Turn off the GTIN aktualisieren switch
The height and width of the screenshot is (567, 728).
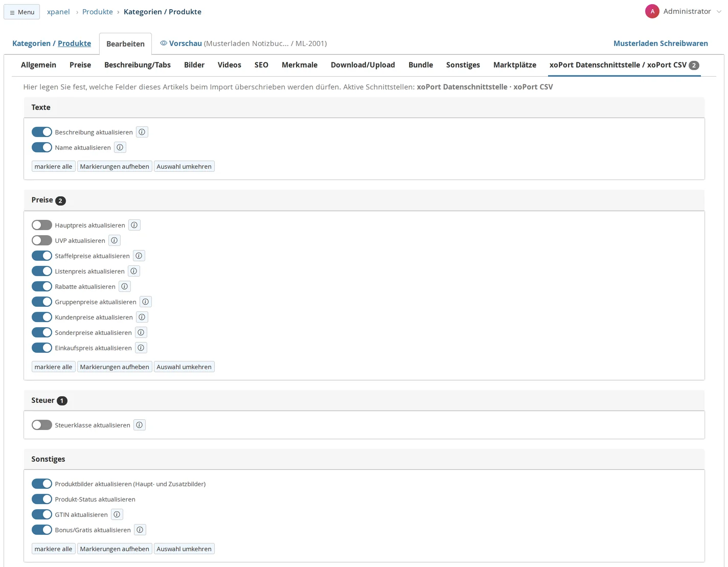point(42,514)
